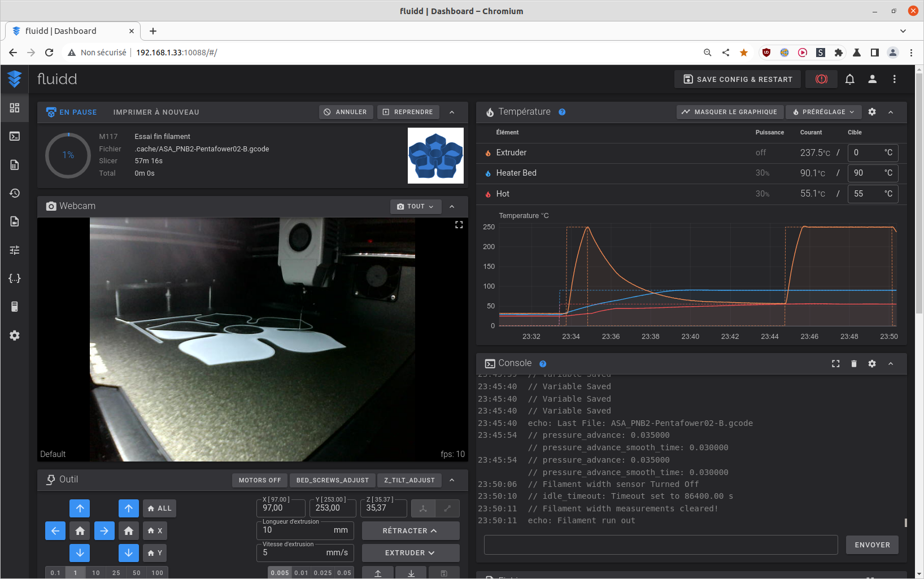Toggle graph with Masquer le graphique
Image resolution: width=924 pixels, height=579 pixels.
729,112
